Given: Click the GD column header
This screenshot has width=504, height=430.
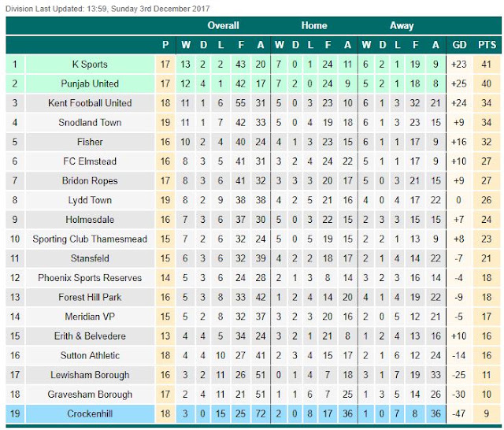Looking at the screenshot, I should (x=459, y=45).
